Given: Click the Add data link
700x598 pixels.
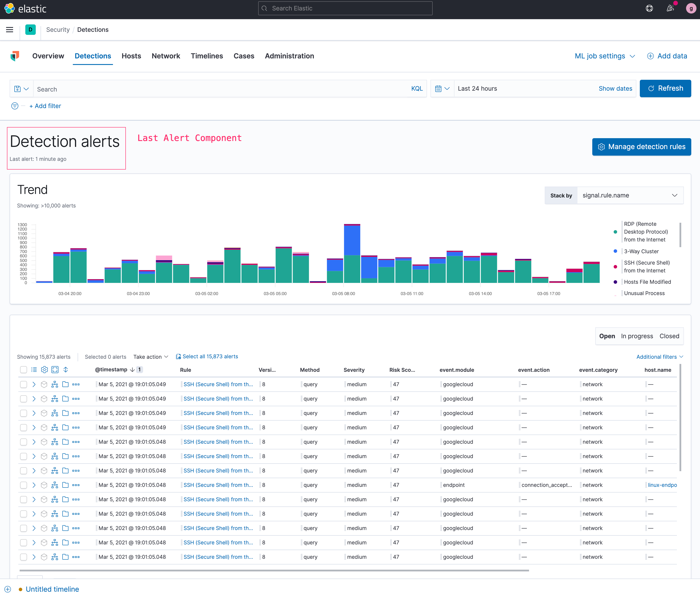Looking at the screenshot, I should click(667, 56).
